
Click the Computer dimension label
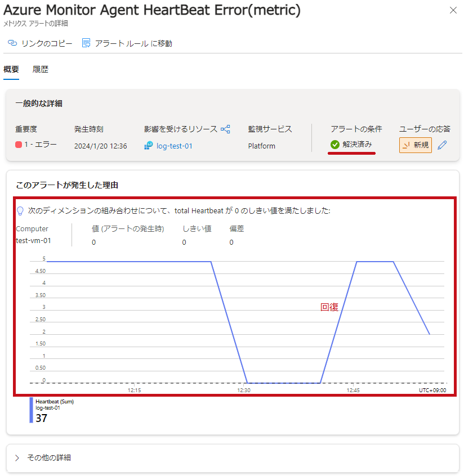click(32, 228)
